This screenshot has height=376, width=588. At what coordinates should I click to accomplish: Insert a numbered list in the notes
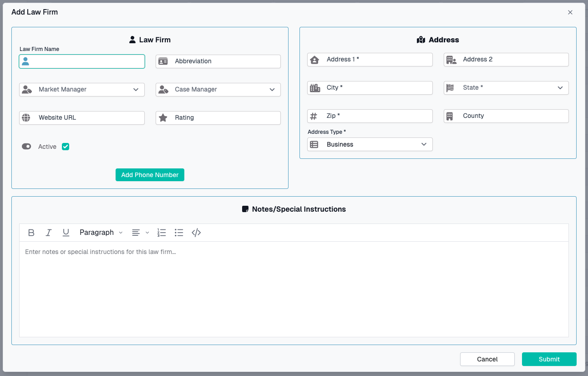click(162, 232)
